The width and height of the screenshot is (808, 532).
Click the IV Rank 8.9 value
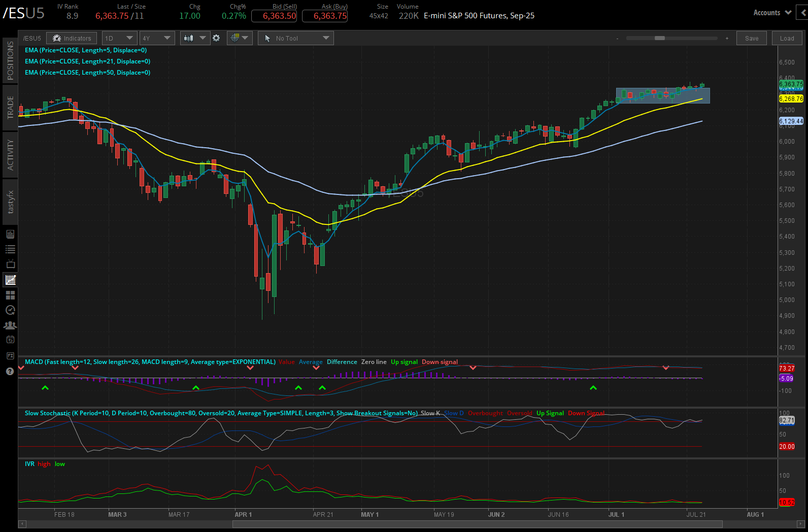click(72, 16)
